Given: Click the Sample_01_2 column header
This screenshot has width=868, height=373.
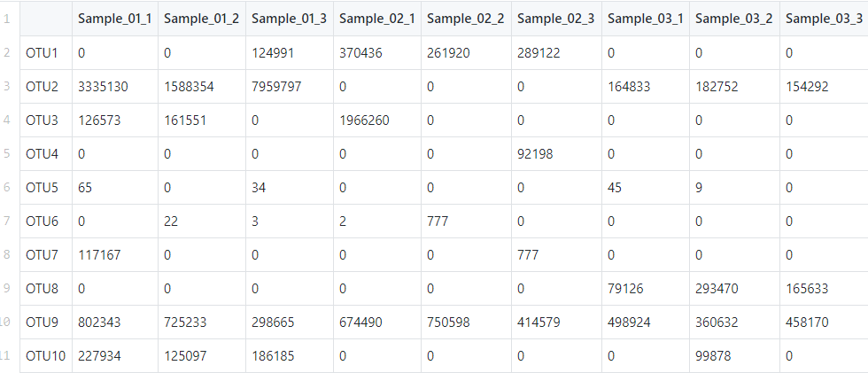Looking at the screenshot, I should tap(202, 19).
